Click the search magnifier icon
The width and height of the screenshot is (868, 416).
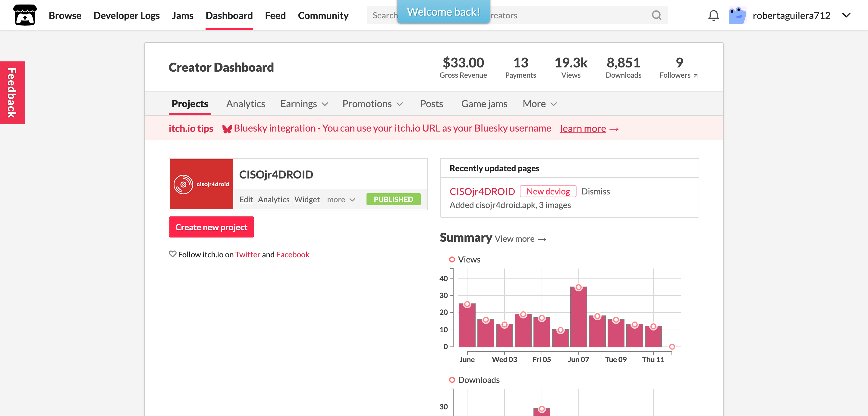[x=656, y=15]
